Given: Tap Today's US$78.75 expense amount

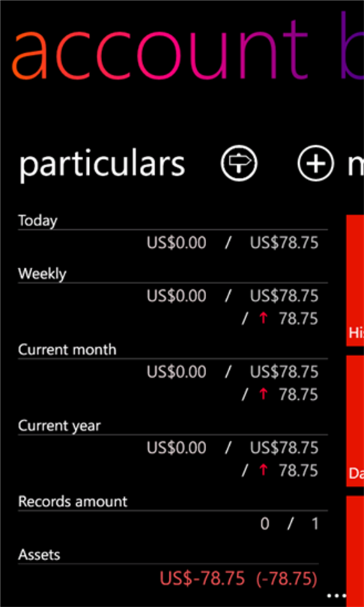Looking at the screenshot, I should [285, 243].
